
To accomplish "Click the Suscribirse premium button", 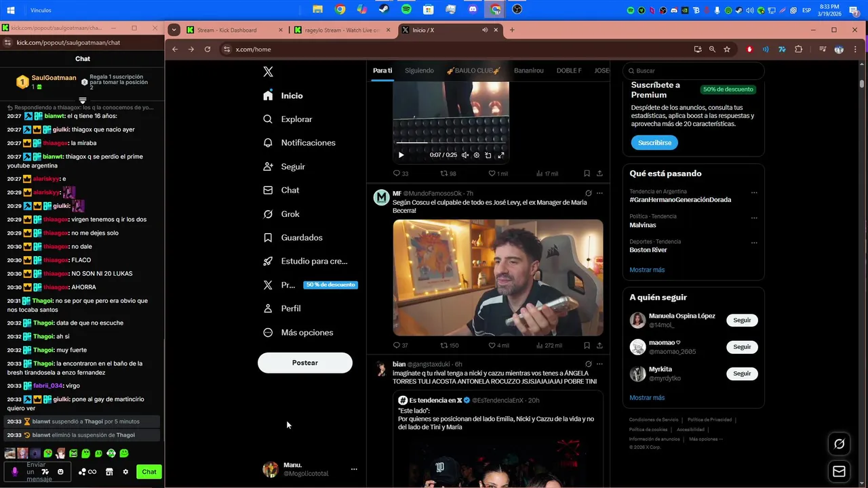I will [654, 143].
